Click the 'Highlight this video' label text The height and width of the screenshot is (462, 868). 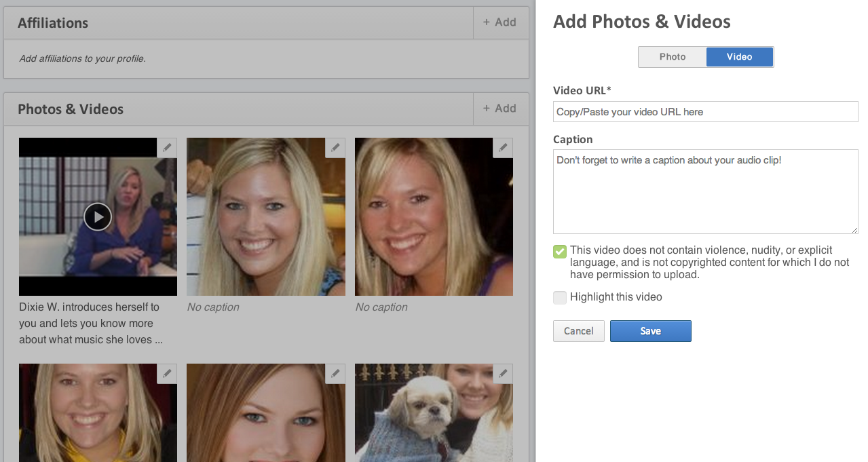tap(616, 297)
